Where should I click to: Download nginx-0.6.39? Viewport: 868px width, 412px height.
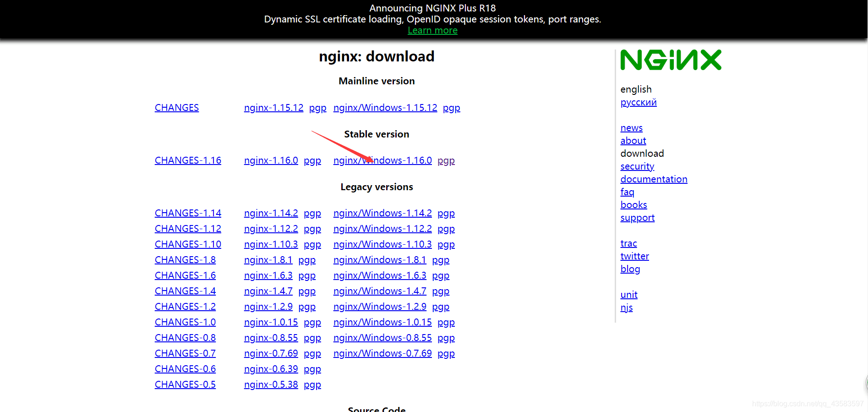click(271, 369)
